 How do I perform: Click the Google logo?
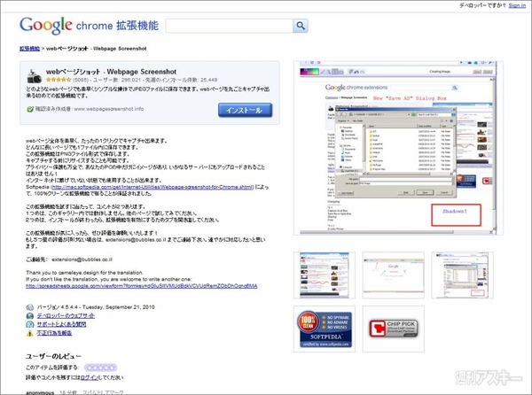click(46, 25)
